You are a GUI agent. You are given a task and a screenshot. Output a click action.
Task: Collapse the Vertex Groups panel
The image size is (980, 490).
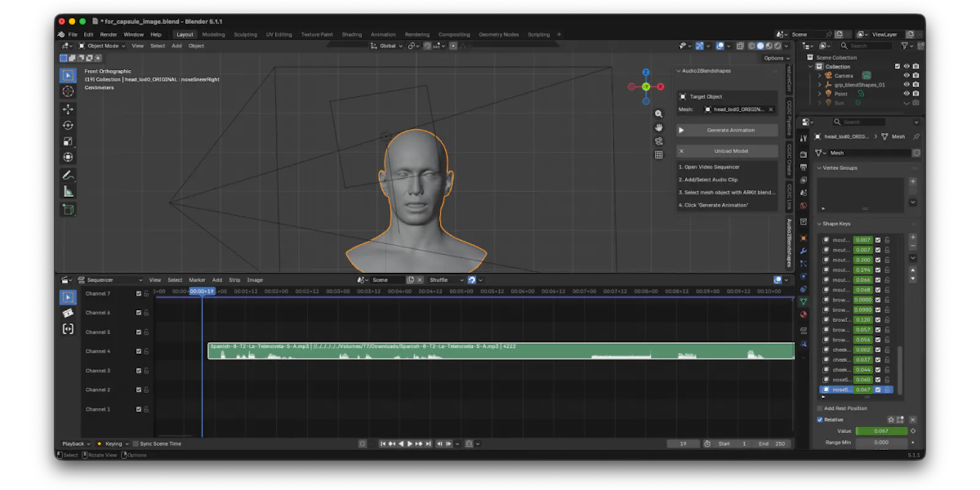(x=820, y=168)
